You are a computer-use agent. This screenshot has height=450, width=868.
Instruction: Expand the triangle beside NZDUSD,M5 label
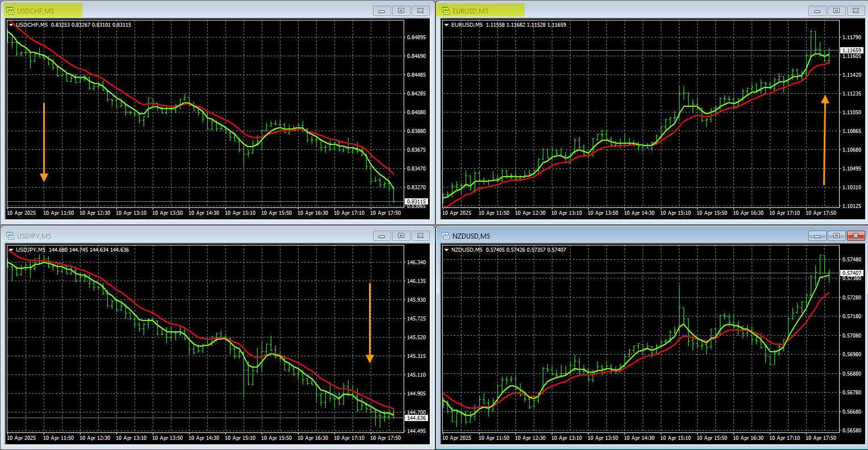[x=447, y=249]
